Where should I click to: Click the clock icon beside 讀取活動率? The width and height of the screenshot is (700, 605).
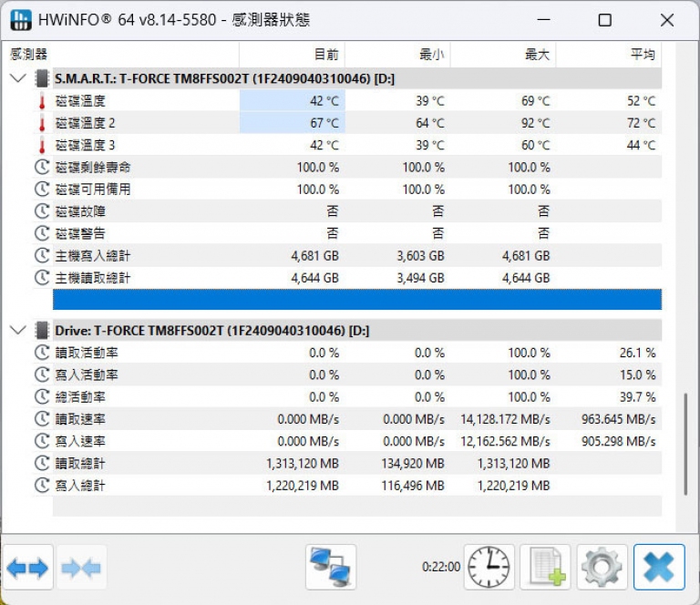(42, 353)
